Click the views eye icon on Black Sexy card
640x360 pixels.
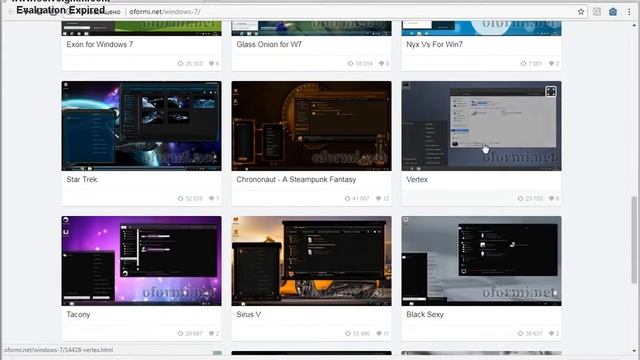(520, 333)
